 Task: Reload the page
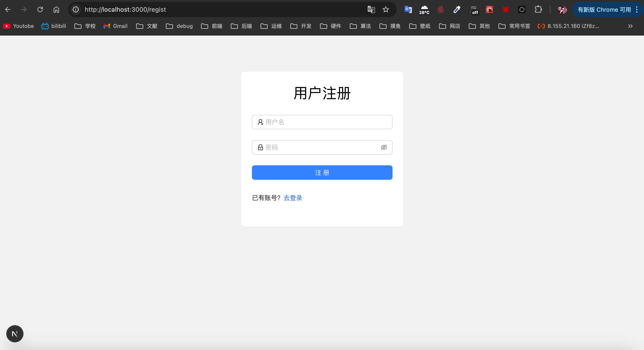40,9
